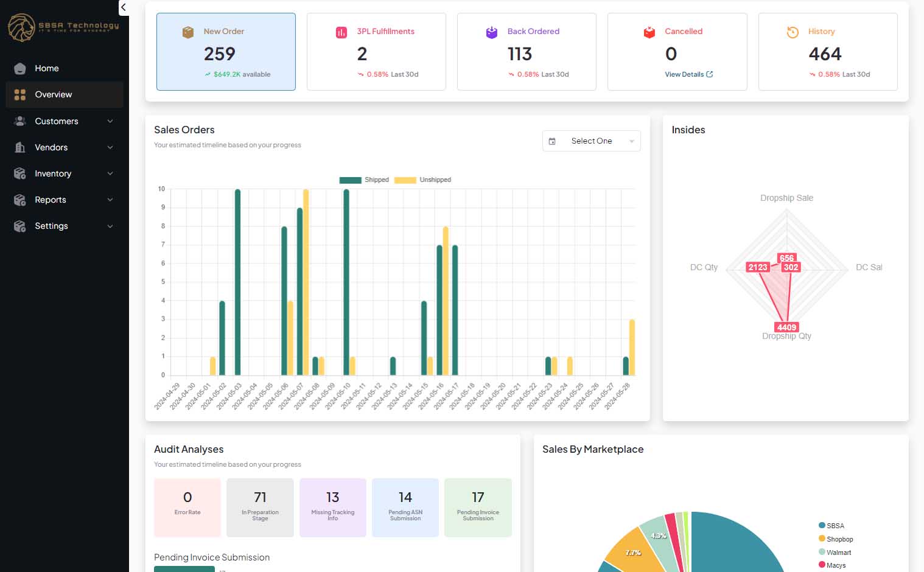Viewport: 924px width, 572px height.
Task: Expand the Customers menu chevron
Action: [110, 121]
